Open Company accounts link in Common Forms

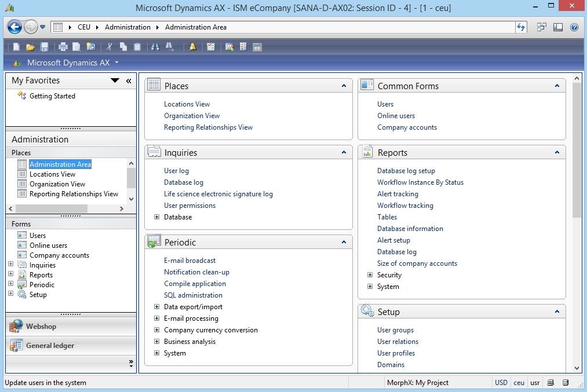point(407,127)
